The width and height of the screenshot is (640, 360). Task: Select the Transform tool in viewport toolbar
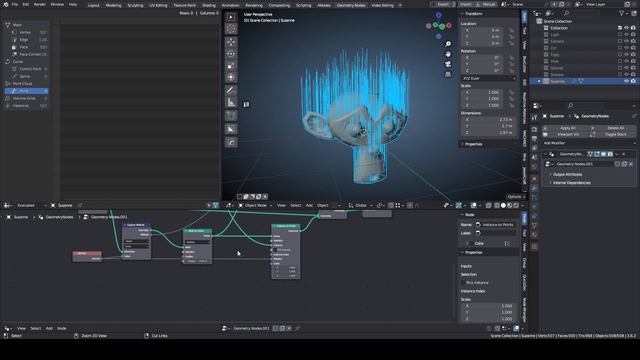[231, 77]
